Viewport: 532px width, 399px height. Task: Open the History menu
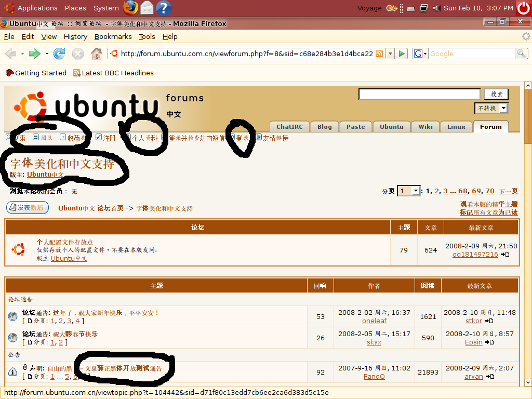[75, 36]
